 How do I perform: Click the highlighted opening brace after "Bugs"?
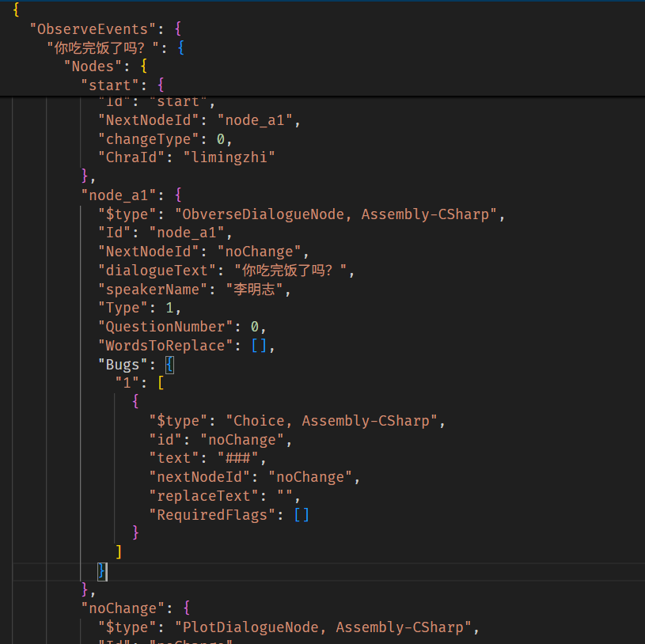pos(169,365)
